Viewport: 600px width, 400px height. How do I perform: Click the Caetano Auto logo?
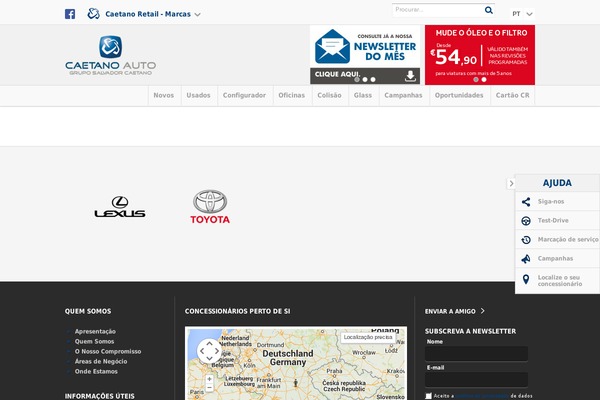click(111, 55)
